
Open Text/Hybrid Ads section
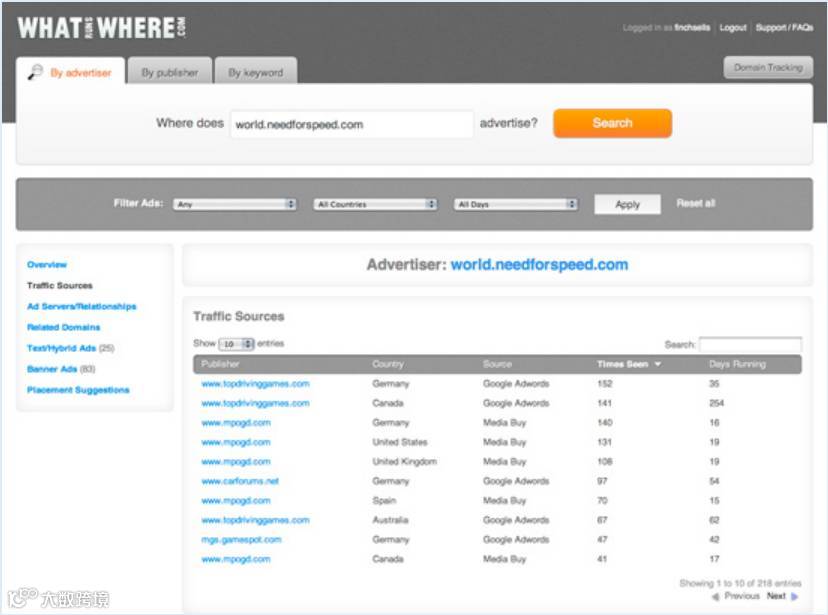click(x=61, y=348)
